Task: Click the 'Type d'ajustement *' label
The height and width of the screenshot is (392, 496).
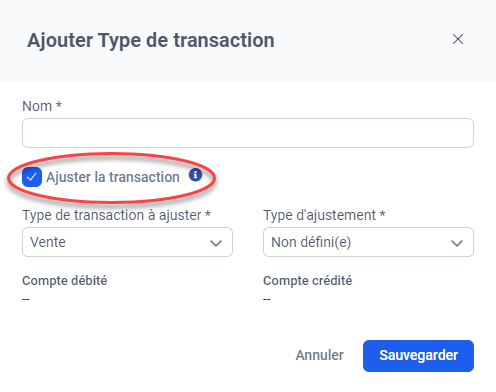Action: click(x=324, y=215)
